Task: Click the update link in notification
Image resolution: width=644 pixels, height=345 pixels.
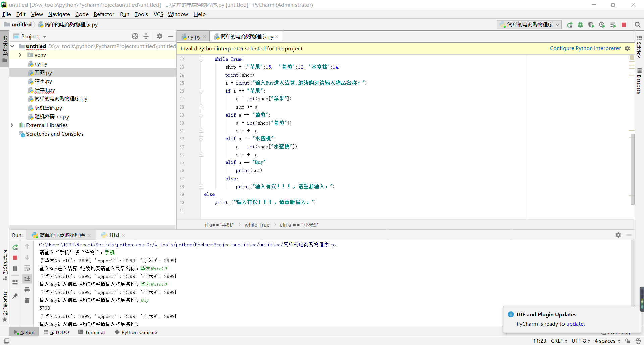Action: click(575, 324)
